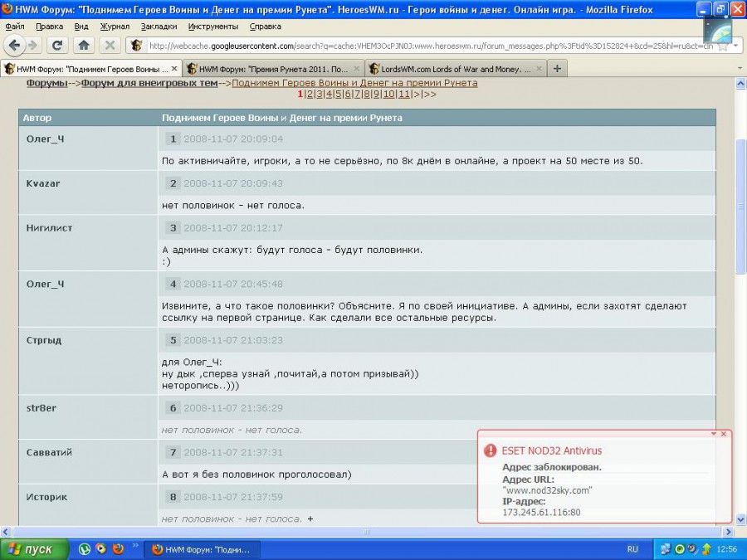This screenshot has width=747, height=560.
Task: Open the Журнал menu
Action: tap(115, 27)
